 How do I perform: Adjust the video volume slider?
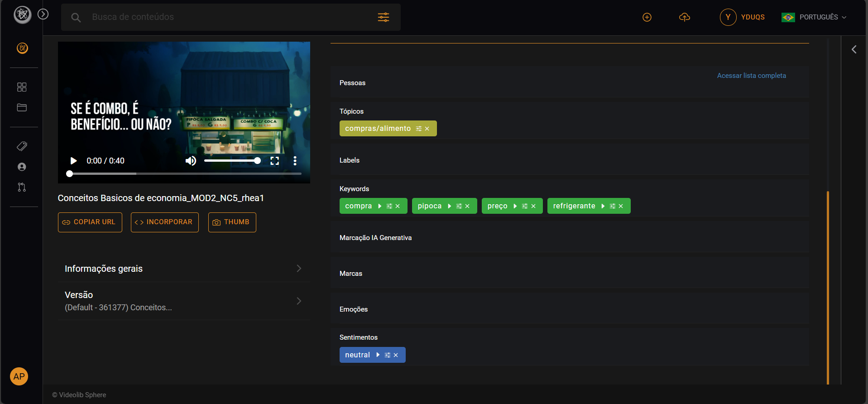232,161
